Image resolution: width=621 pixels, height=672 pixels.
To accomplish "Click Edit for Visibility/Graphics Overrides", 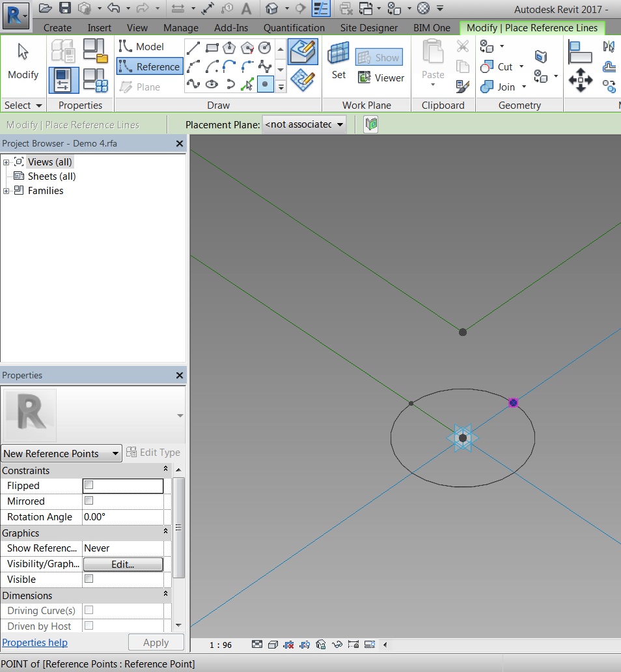I will [123, 564].
